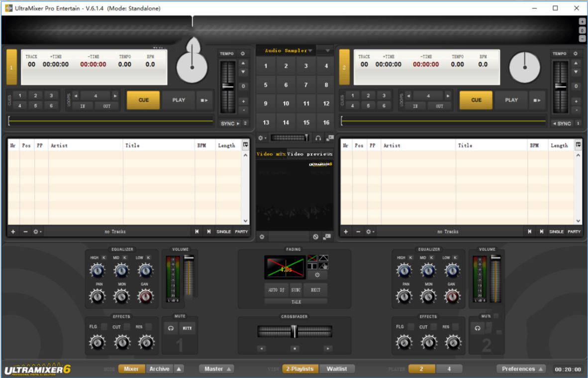The image size is (588, 378).
Task: Click the deck 2 volume fader
Action: [x=495, y=279]
